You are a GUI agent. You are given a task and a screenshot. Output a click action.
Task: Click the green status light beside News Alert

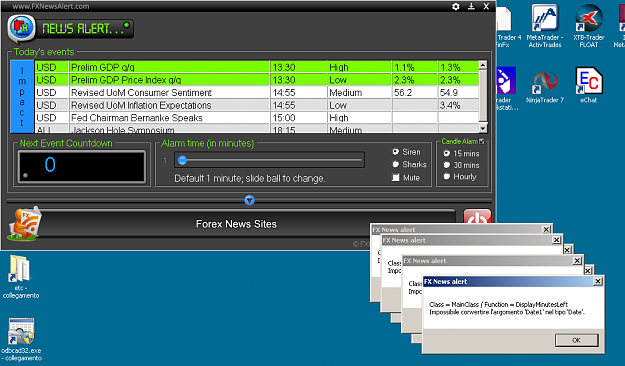click(x=127, y=25)
